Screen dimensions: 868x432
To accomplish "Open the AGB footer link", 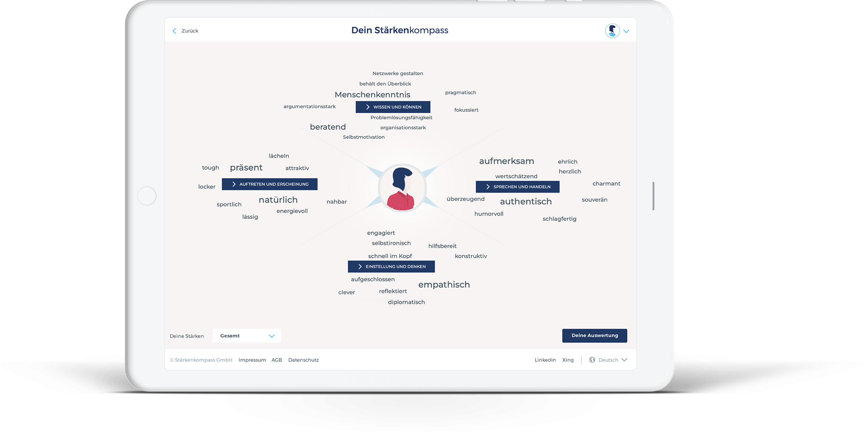I will click(x=276, y=360).
